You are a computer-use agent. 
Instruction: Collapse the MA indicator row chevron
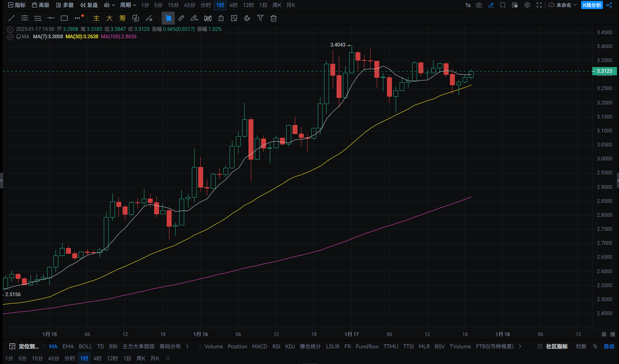pyautogui.click(x=10, y=37)
